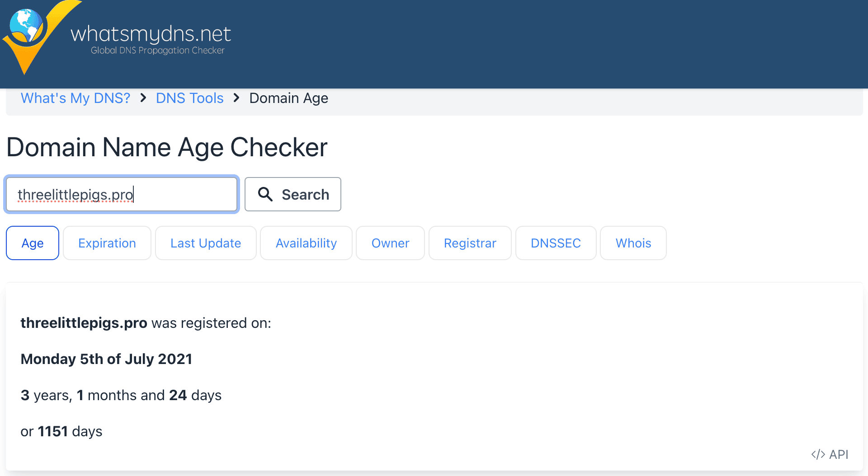Click the Global DNS Propagation Checker tagline
This screenshot has width=868, height=476.
click(x=157, y=50)
